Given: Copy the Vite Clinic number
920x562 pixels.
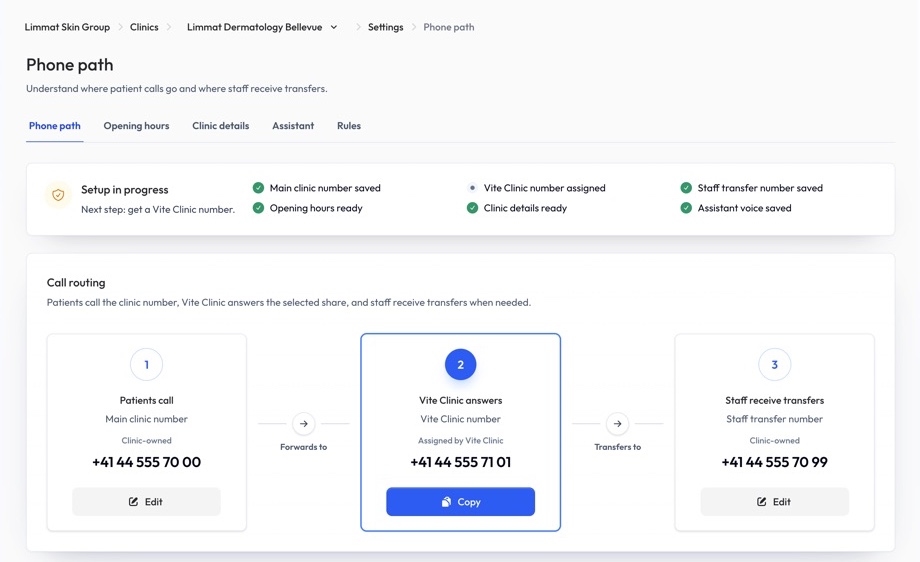Looking at the screenshot, I should 461,502.
